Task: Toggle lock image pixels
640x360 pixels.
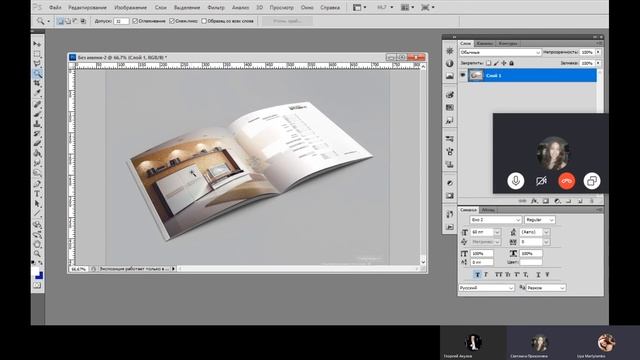Action: 496,63
